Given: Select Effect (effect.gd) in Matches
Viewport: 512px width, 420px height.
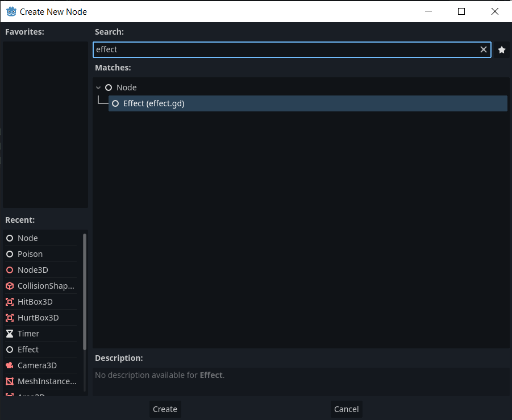Looking at the screenshot, I should click(153, 103).
